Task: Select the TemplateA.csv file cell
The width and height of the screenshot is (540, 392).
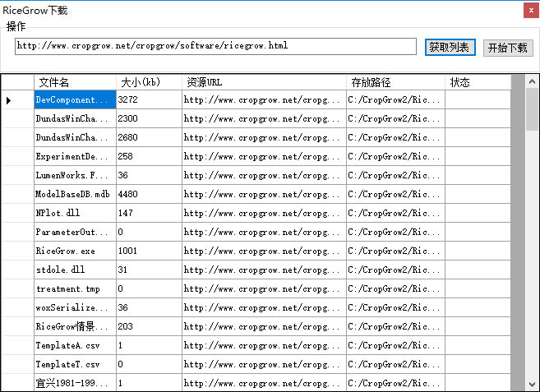Action: pyautogui.click(x=75, y=345)
